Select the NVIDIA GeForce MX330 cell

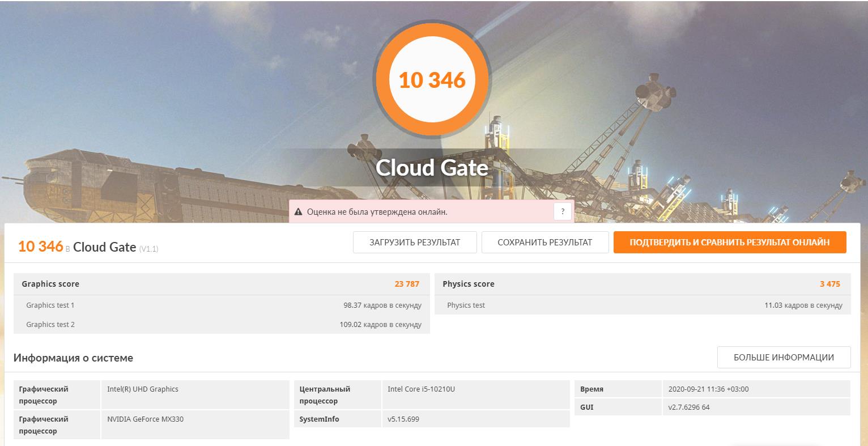(x=195, y=424)
